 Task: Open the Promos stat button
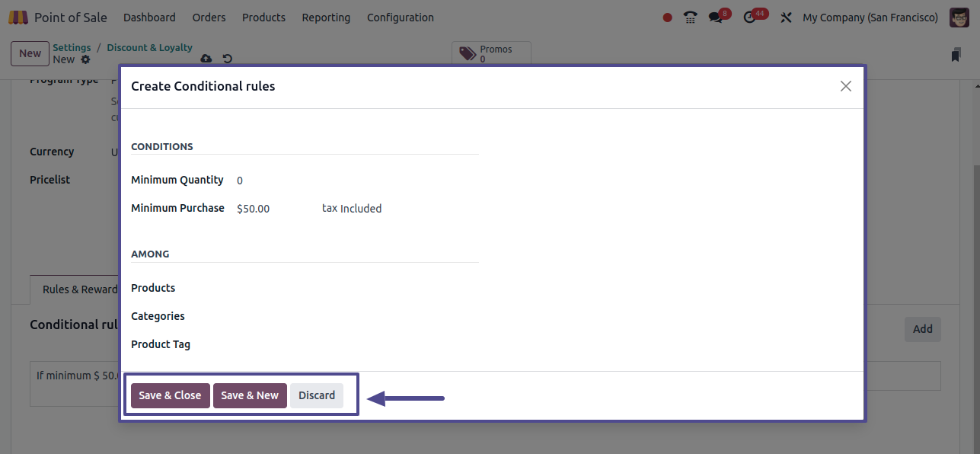tap(491, 53)
